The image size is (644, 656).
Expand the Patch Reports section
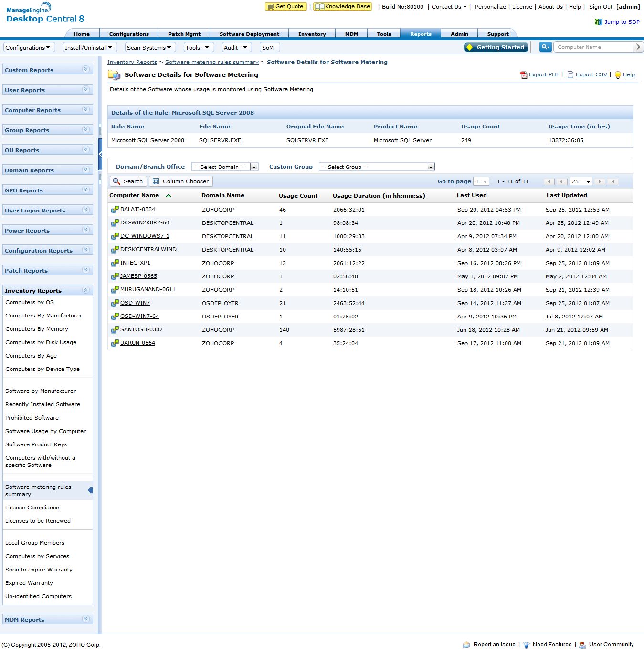click(x=86, y=270)
